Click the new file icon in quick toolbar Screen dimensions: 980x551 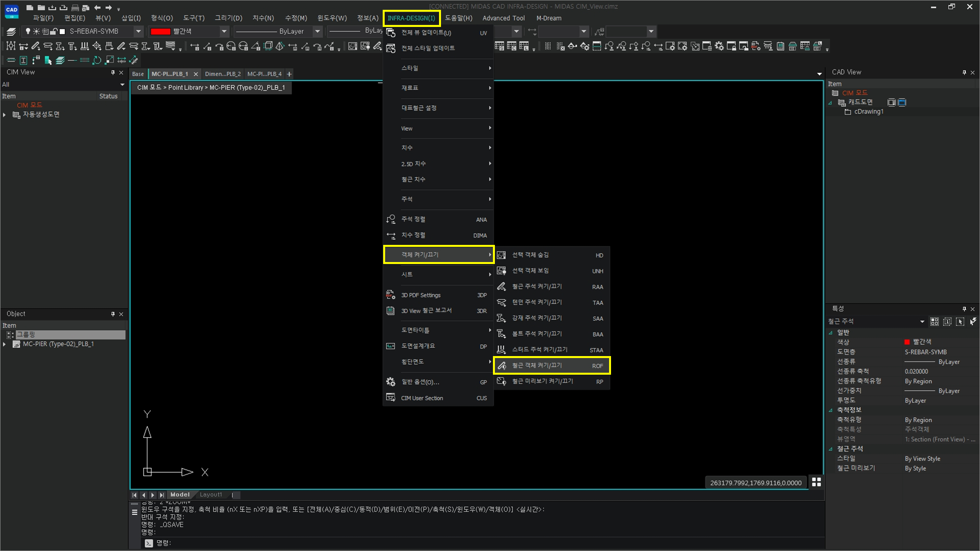30,7
